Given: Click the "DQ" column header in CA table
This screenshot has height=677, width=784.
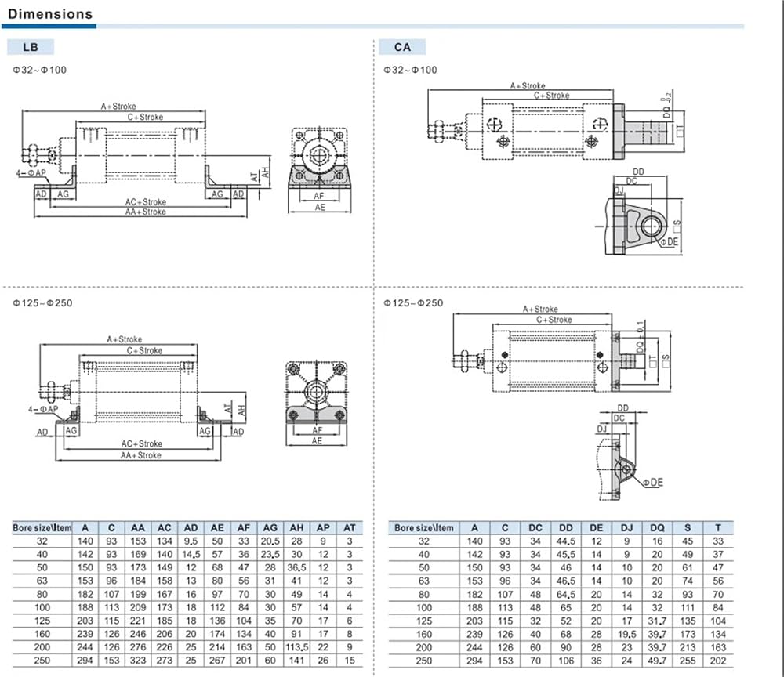Looking at the screenshot, I should point(658,527).
